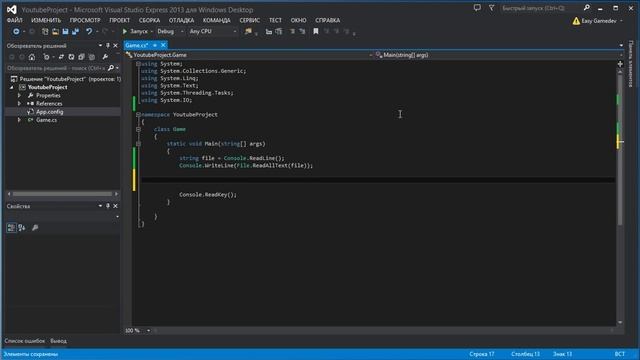
Task: Open Properties via Solution Explorer wrench icon
Action: tap(105, 57)
